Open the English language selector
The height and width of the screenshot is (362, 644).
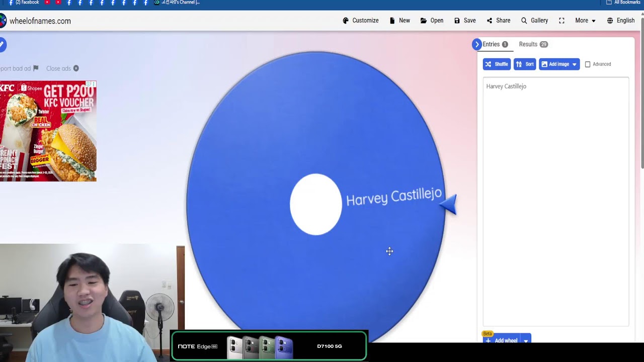[x=621, y=21]
